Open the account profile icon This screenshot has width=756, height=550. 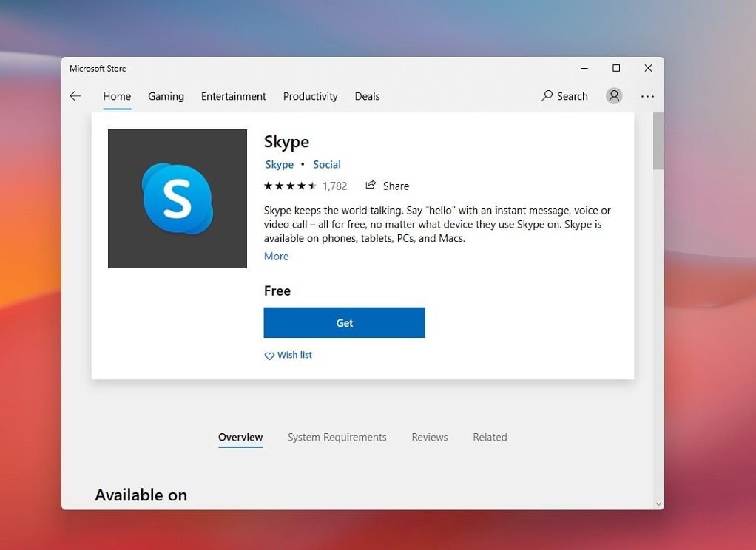tap(614, 96)
